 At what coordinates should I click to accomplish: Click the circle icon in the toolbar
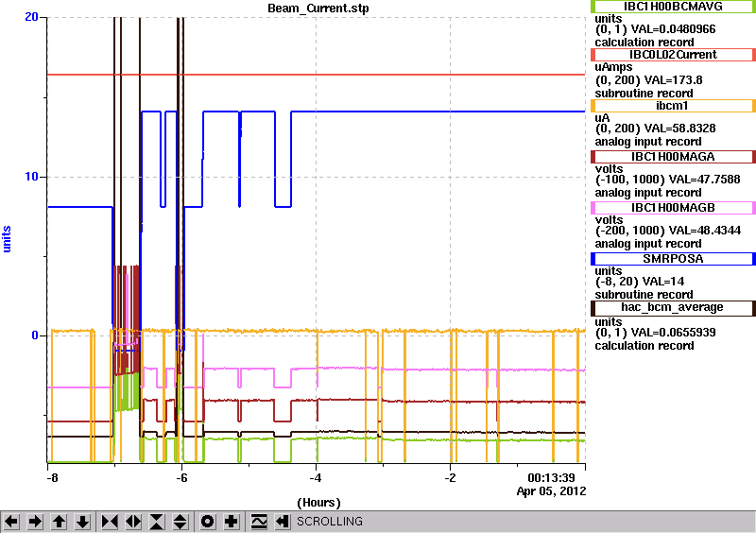(x=208, y=522)
